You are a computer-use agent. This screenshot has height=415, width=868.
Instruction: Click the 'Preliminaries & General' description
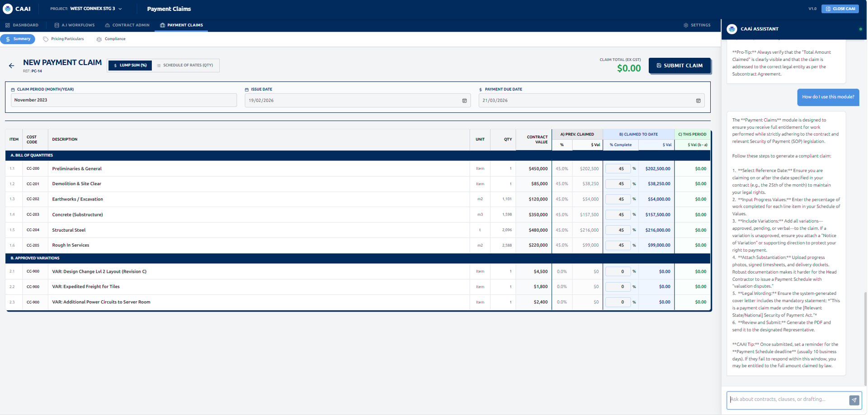pyautogui.click(x=77, y=168)
